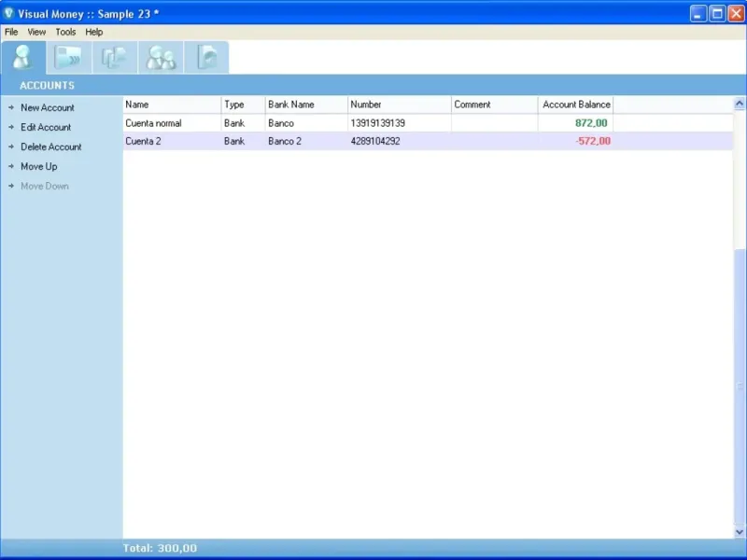
Task: Click account number 13919139139
Action: point(378,123)
